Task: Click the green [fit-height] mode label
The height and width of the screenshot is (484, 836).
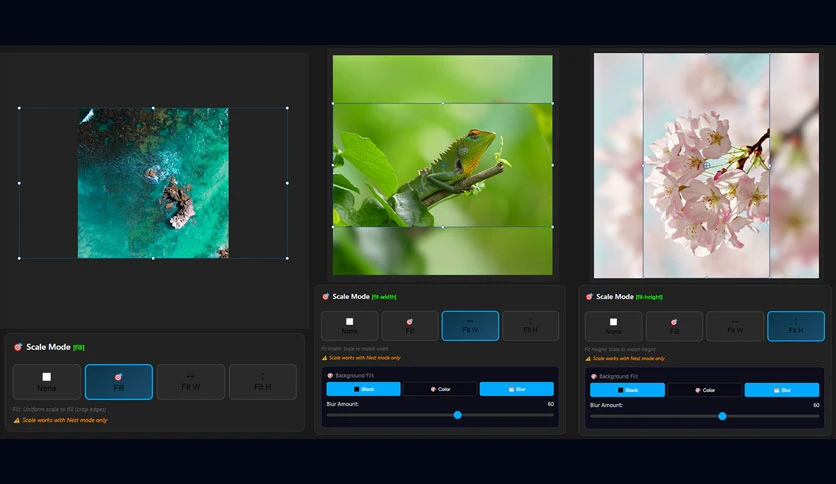Action: coord(649,297)
